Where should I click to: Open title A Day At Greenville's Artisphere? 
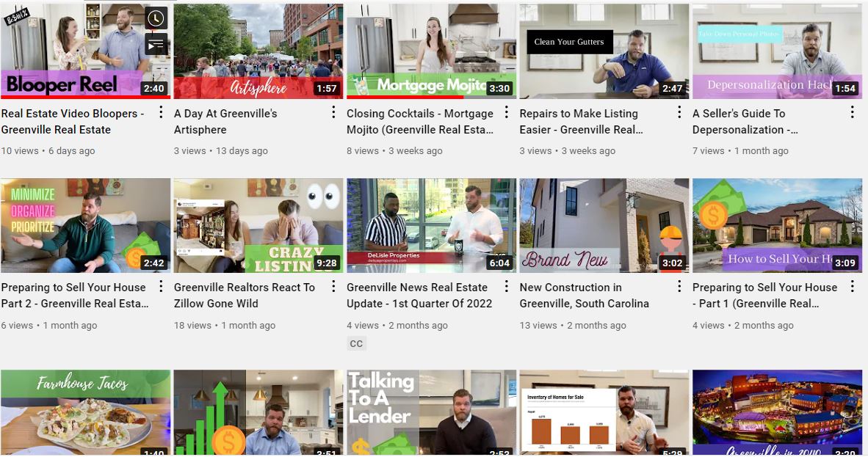click(225, 121)
